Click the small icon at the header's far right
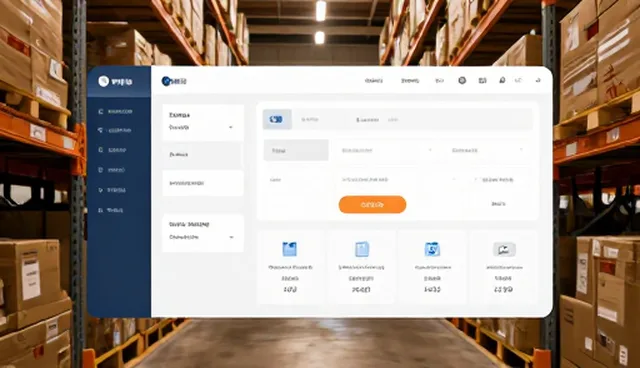 [538, 80]
